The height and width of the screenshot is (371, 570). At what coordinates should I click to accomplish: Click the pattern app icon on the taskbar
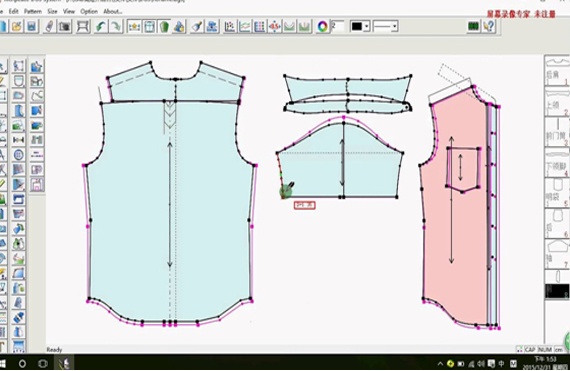pyautogui.click(x=65, y=363)
